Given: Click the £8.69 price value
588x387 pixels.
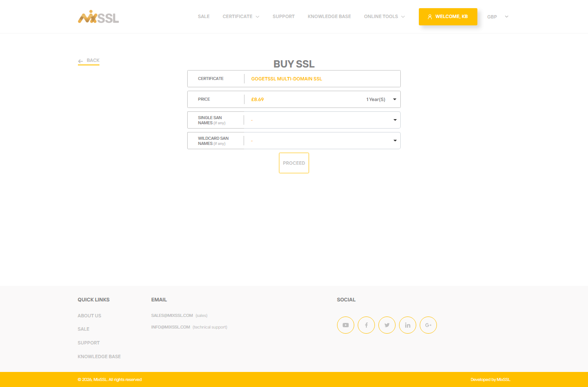Looking at the screenshot, I should pyautogui.click(x=257, y=99).
